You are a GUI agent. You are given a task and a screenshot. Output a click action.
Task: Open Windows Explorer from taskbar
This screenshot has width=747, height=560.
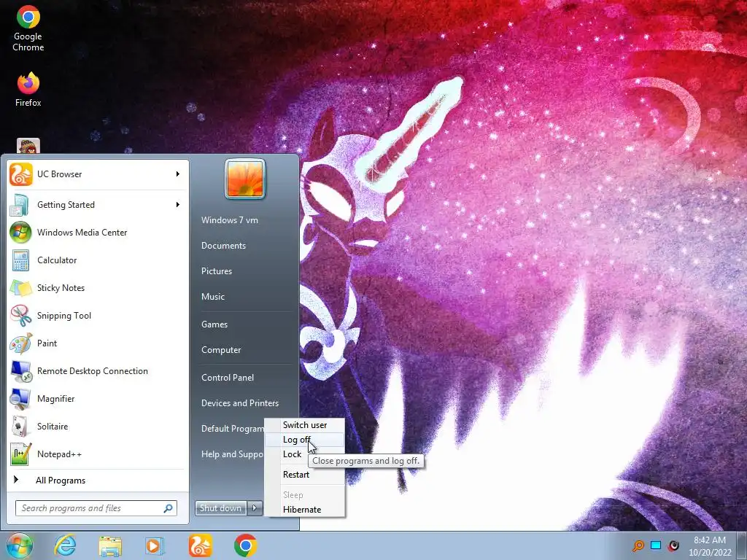(110, 545)
